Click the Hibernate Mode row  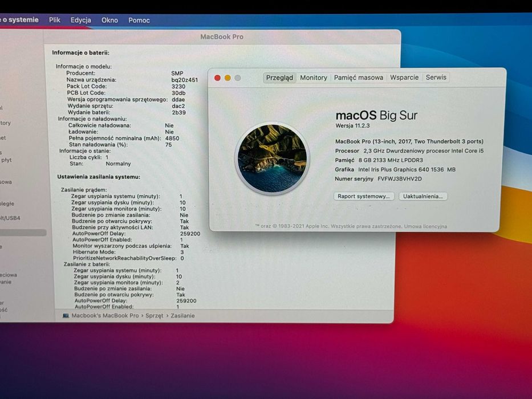pyautogui.click(x=129, y=252)
